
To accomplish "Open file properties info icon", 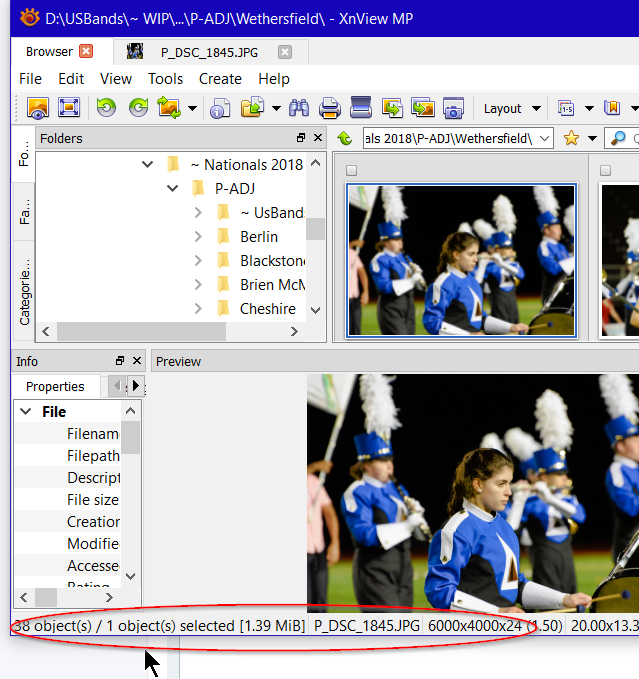I will tap(220, 108).
